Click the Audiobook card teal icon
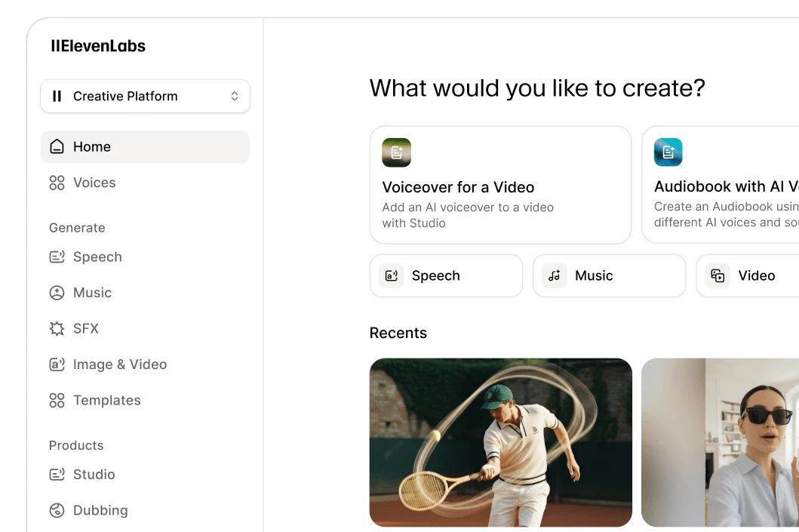This screenshot has height=532, width=799. pyautogui.click(x=668, y=152)
